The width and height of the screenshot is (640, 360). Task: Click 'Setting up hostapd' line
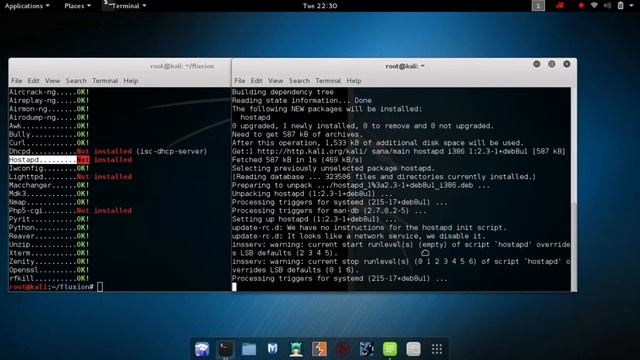[314, 219]
